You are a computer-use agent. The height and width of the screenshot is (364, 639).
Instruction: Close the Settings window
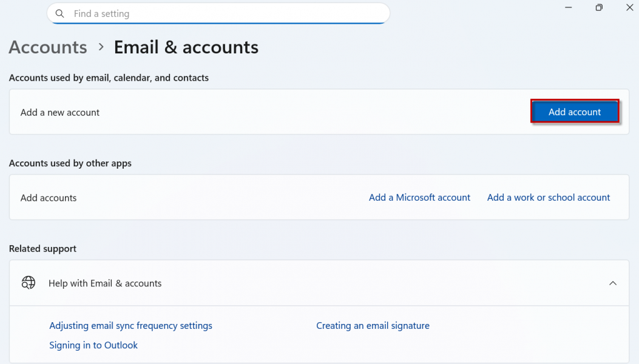coord(629,8)
